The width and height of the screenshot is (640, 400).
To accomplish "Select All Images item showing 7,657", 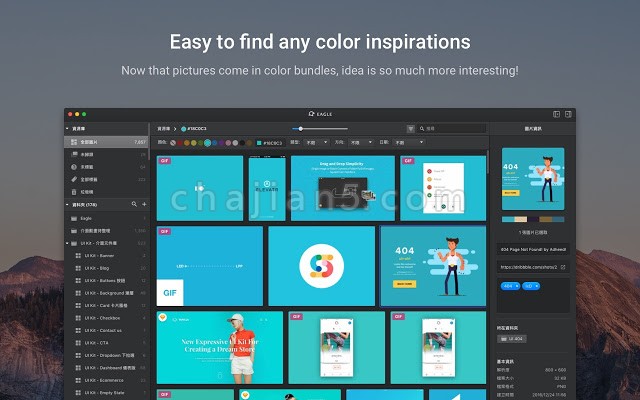I will coord(107,142).
